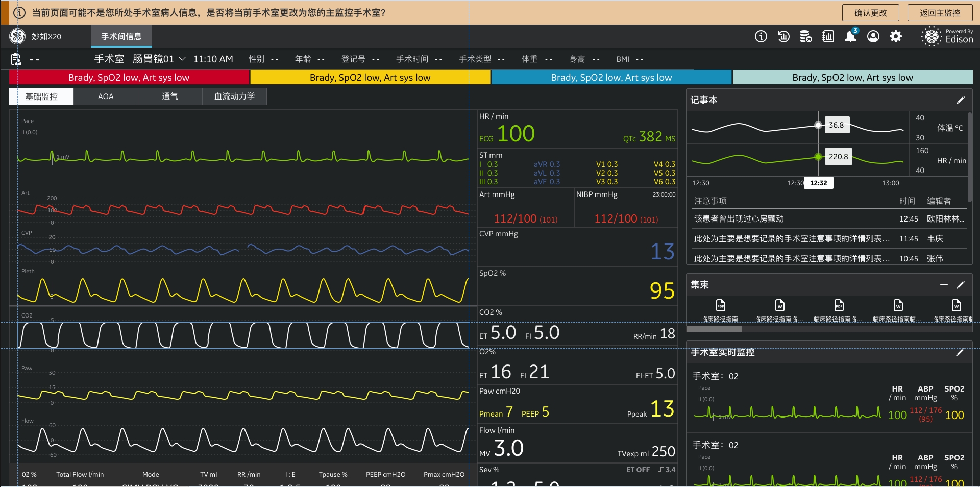Screen dimensions: 980x487
Task: Open fifth document at right edge of 集束
Action: coord(953,310)
